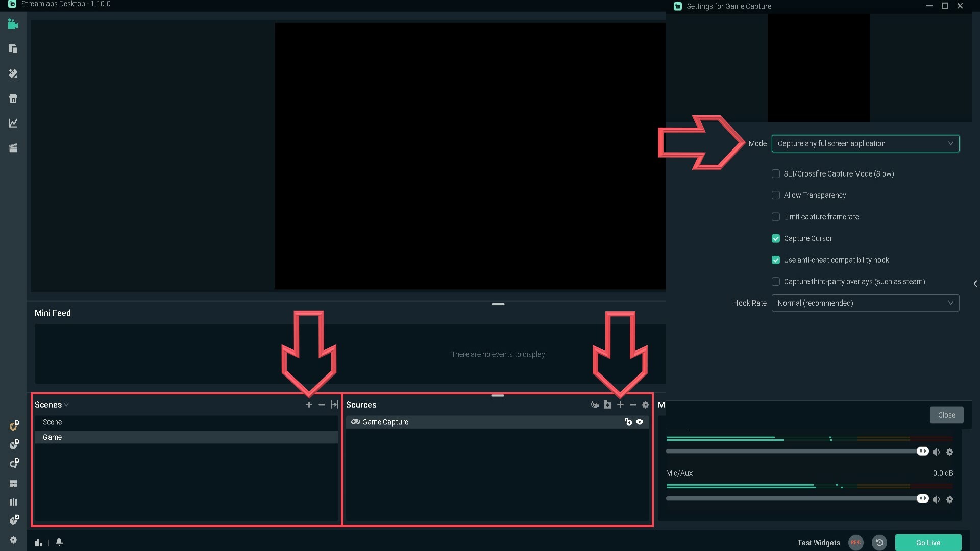Enable Allow Transparency checkbox
Screen dimensions: 980x551
pos(776,195)
